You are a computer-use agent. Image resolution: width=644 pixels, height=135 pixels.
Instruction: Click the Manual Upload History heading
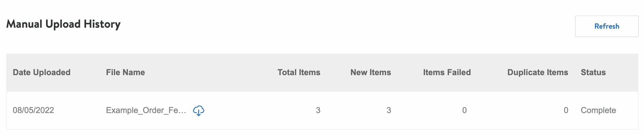[63, 24]
